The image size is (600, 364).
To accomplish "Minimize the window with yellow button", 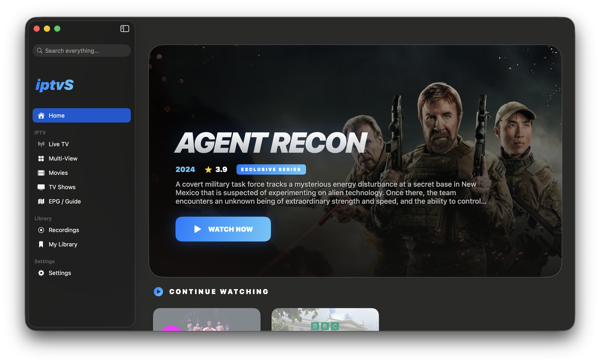I will coord(47,29).
